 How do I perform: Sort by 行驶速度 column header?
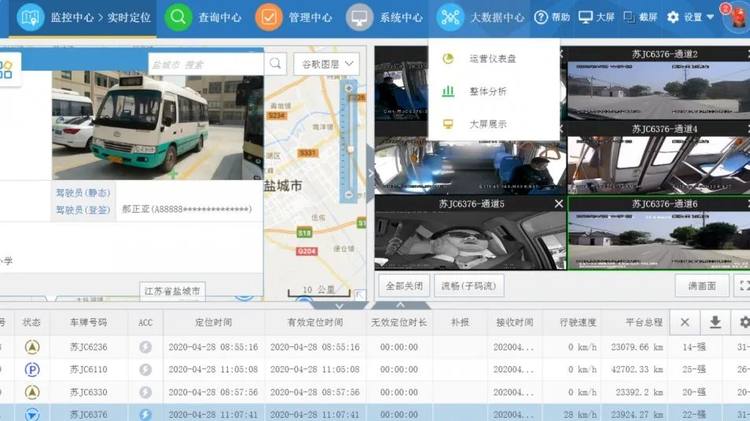[578, 322]
